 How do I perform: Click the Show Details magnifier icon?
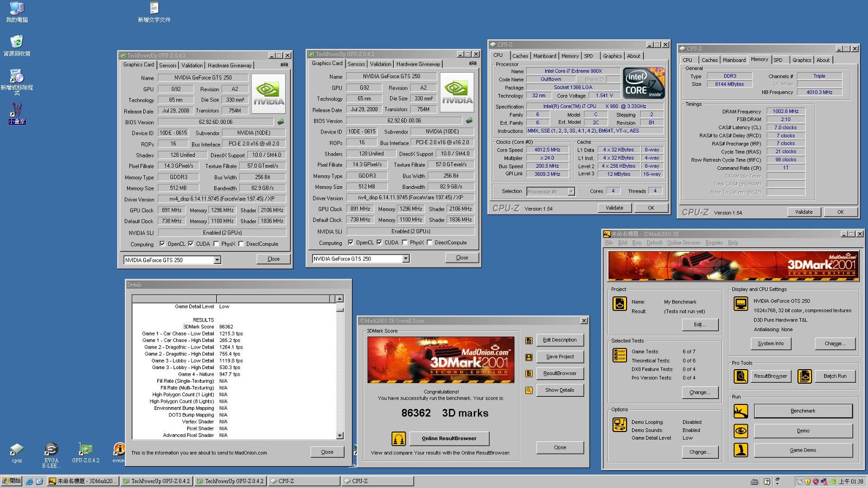point(528,390)
